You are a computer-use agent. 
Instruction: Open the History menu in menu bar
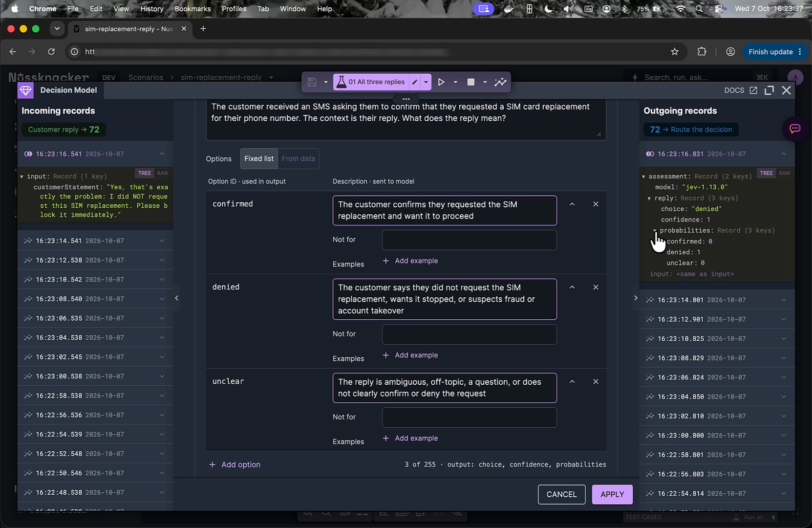tap(152, 9)
